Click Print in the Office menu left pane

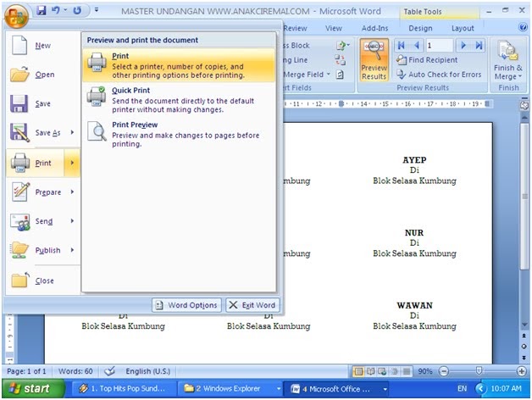[x=35, y=163]
